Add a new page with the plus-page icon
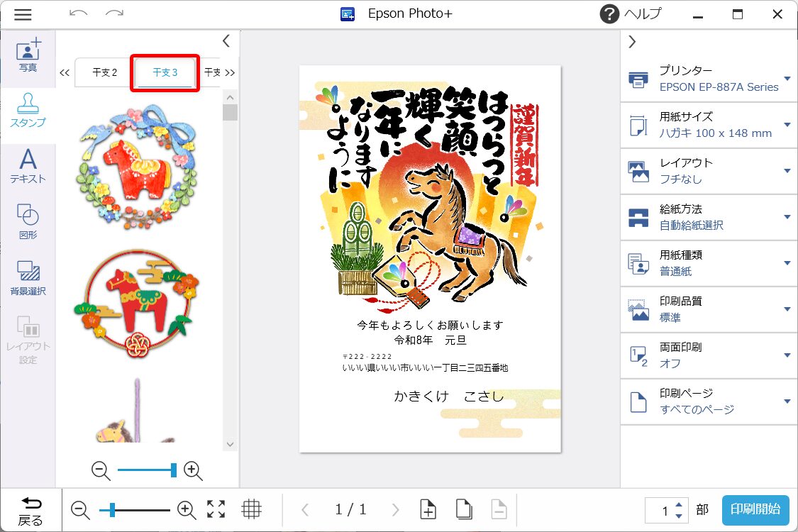The width and height of the screenshot is (798, 532). coord(428,509)
